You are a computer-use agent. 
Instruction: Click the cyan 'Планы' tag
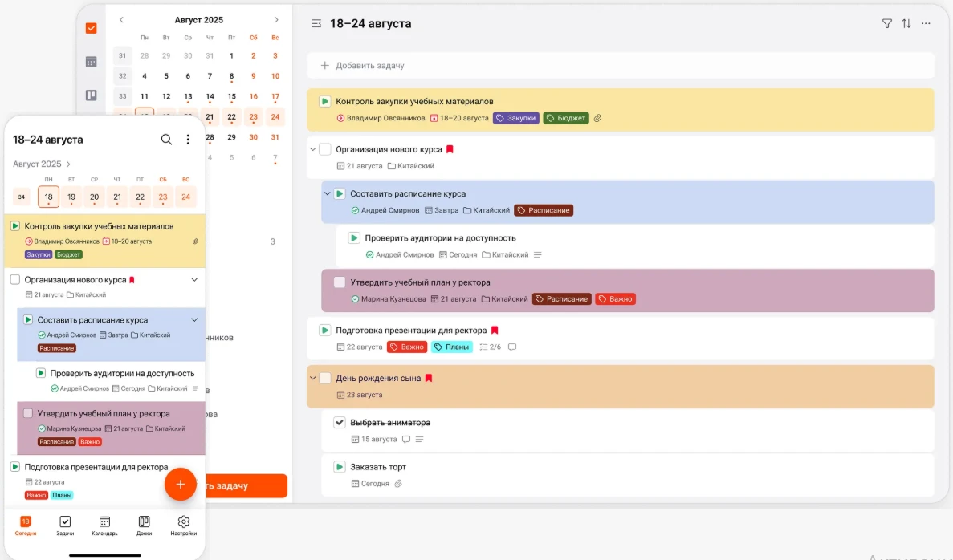click(x=450, y=347)
